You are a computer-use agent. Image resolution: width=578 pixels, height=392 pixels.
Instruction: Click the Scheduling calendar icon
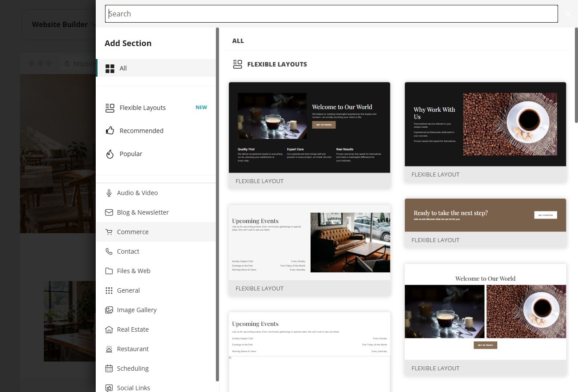109,368
